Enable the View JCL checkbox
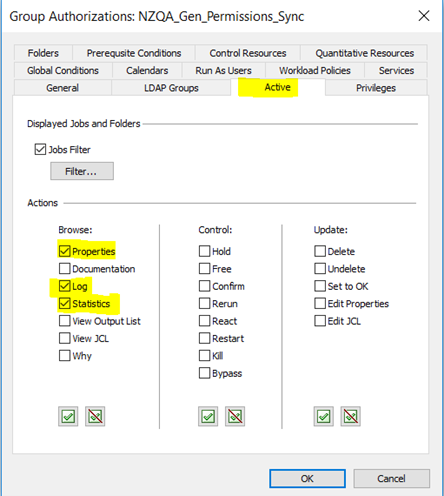This screenshot has width=444, height=496. (65, 338)
